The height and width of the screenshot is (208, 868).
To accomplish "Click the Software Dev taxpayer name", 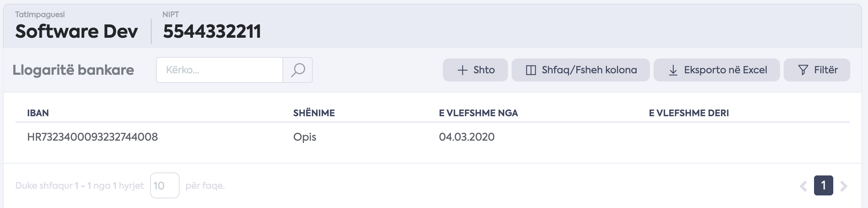I will pos(77,31).
